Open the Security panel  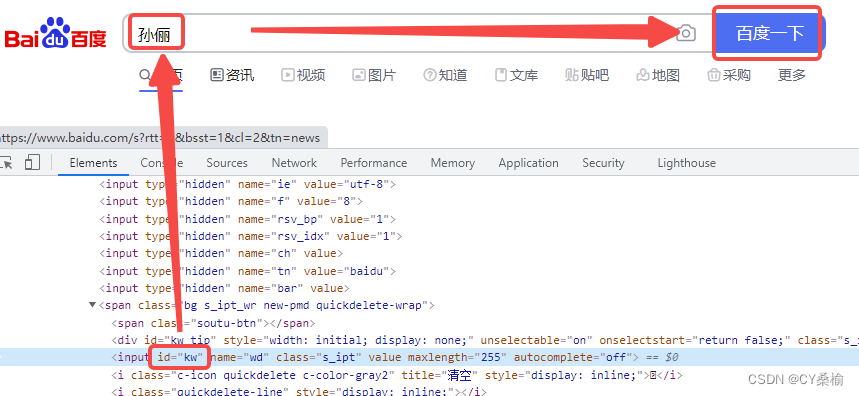[x=603, y=163]
